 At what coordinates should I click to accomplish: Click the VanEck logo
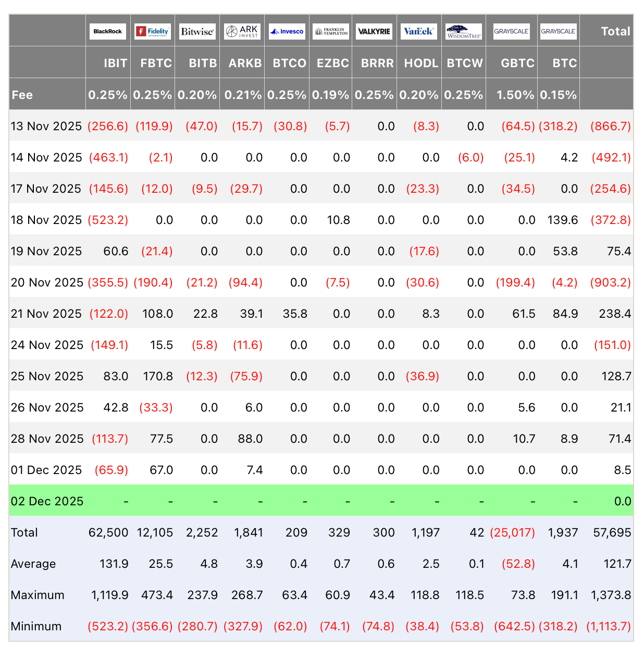tap(419, 31)
